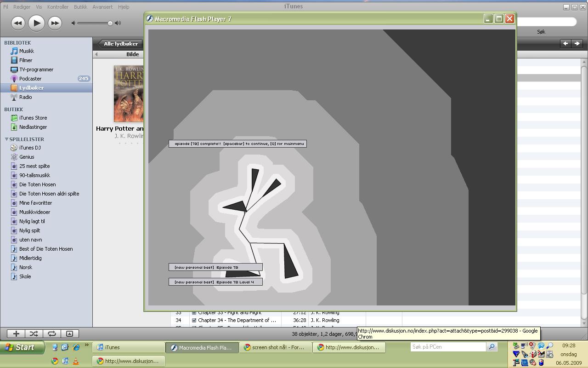Click the mute speaker icon by volume

73,23
